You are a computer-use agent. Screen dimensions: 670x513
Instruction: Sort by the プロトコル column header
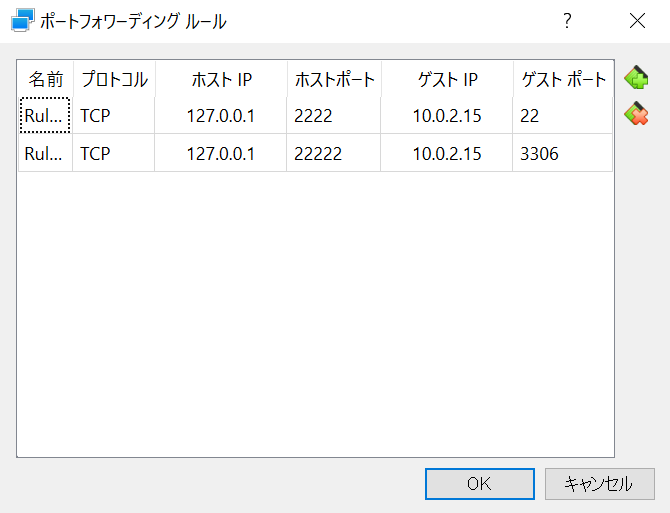114,79
